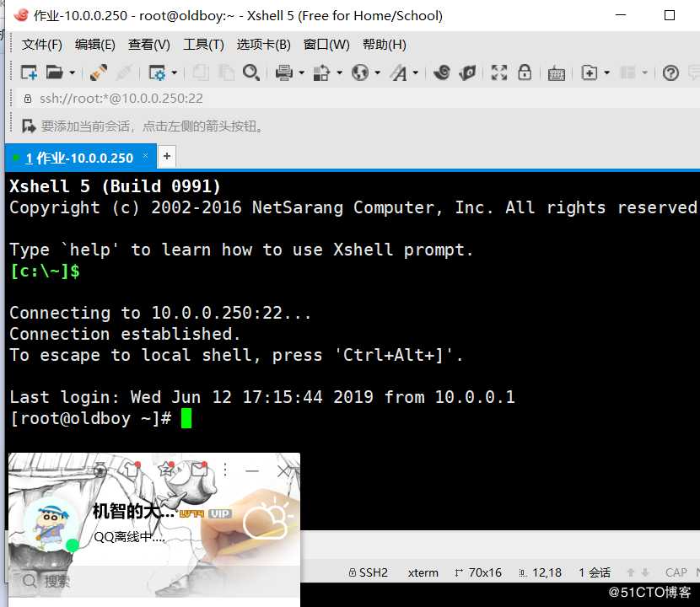Click the new tab plus-box toolbar icon

(590, 73)
